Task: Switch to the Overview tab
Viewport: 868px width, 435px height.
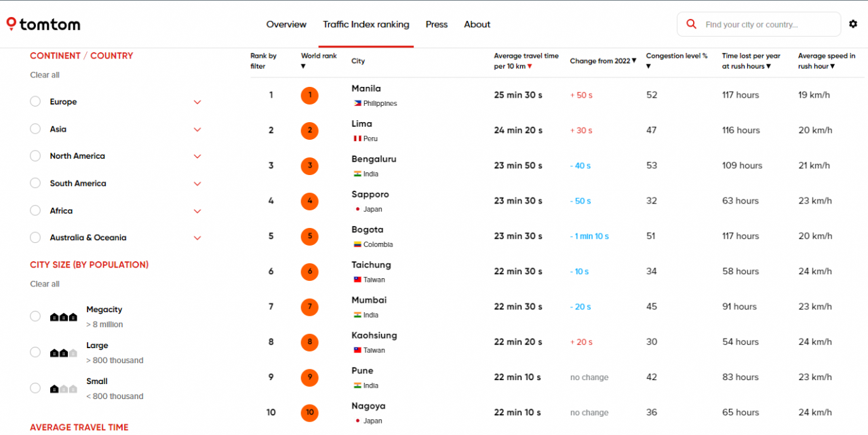Action: click(286, 24)
